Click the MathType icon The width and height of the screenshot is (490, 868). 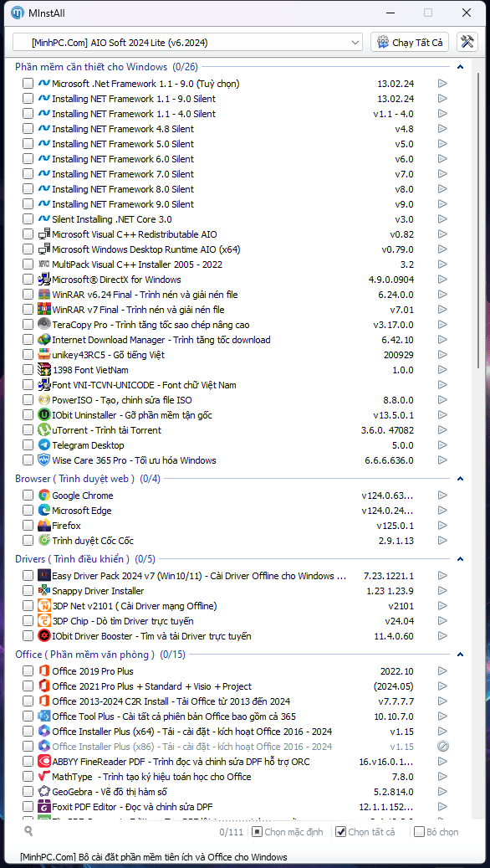point(44,777)
